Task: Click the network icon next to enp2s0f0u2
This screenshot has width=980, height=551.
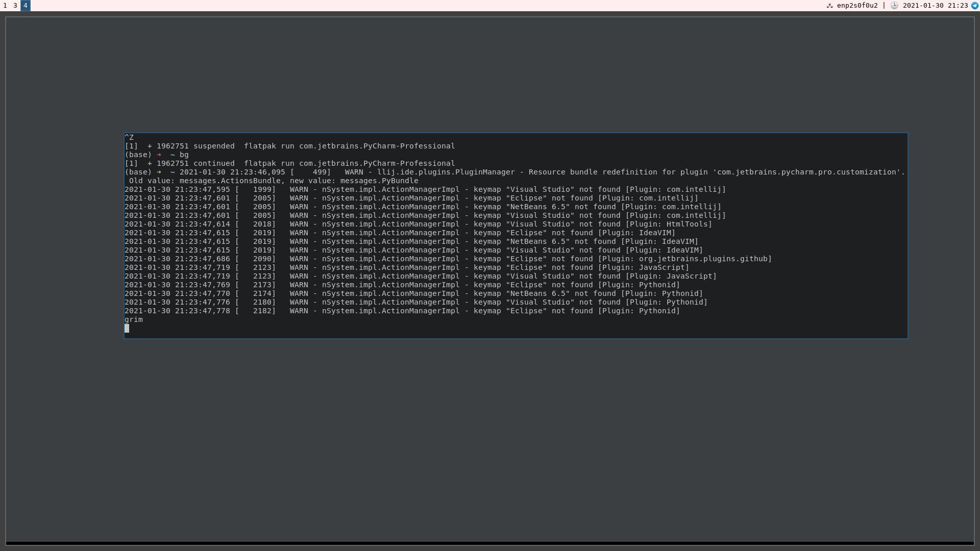Action: tap(830, 6)
